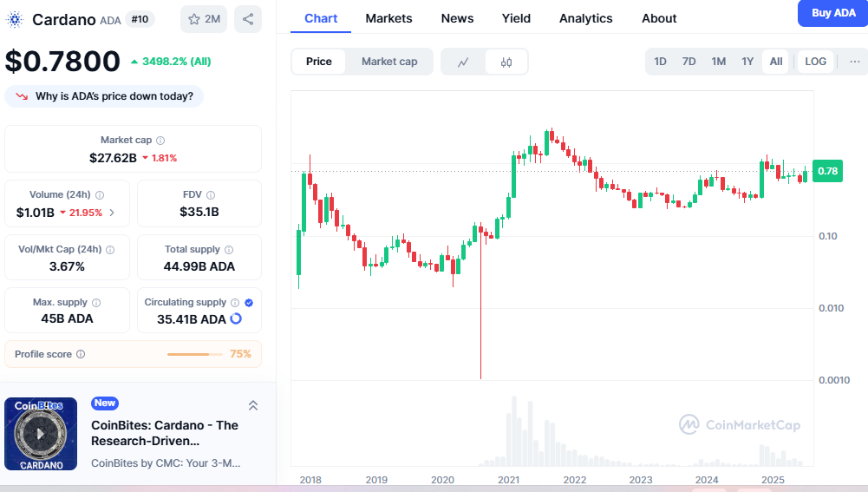This screenshot has width=868, height=492.
Task: Select the All time range
Action: click(x=776, y=62)
